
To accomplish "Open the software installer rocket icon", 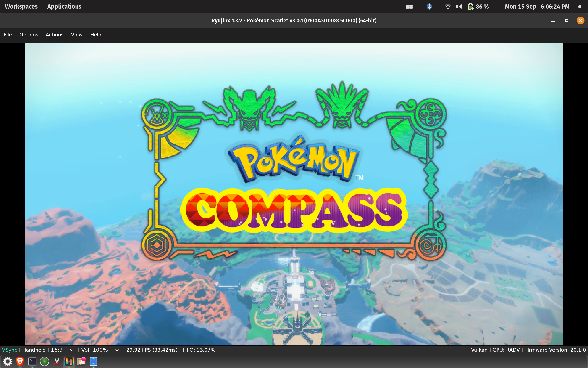I will (x=81, y=361).
